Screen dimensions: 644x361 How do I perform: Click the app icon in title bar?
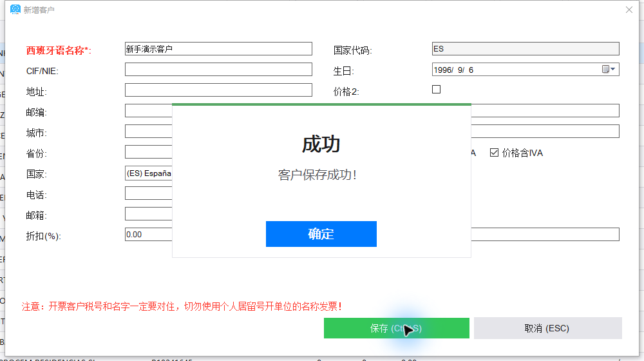click(x=15, y=9)
